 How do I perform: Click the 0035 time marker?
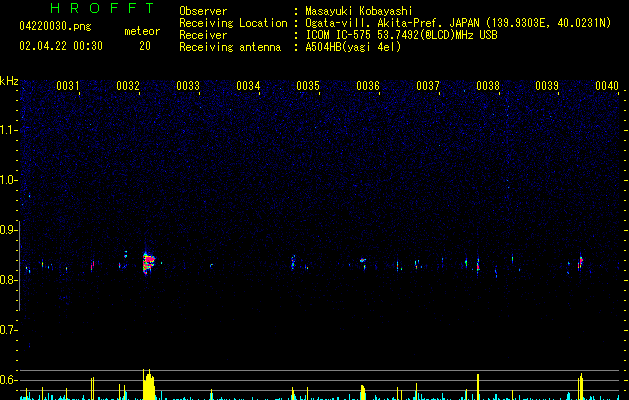click(x=308, y=86)
